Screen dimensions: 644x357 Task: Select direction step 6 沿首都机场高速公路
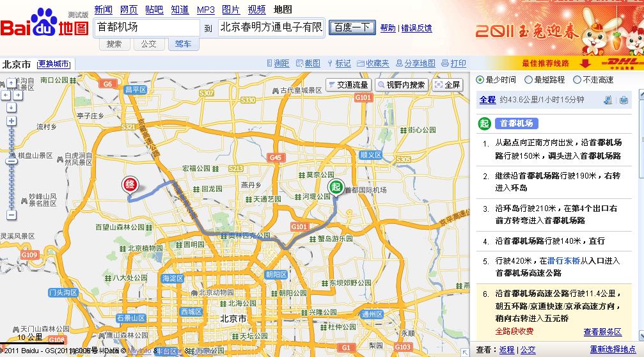(x=554, y=312)
